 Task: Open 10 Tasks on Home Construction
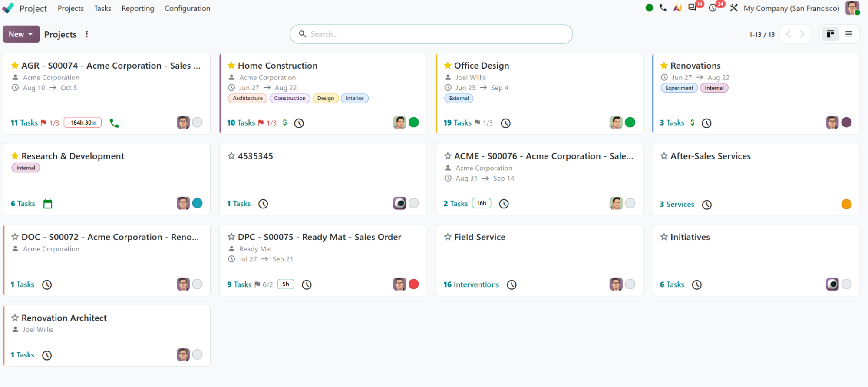pyautogui.click(x=241, y=123)
